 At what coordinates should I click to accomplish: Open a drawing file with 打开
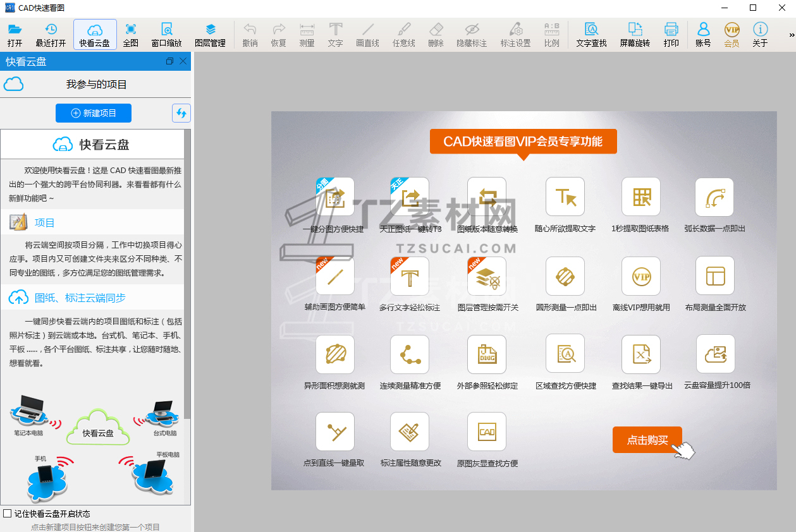click(x=15, y=35)
